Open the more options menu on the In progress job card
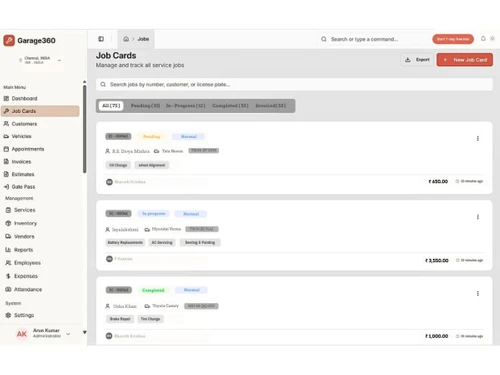The width and height of the screenshot is (500, 375). pyautogui.click(x=478, y=217)
